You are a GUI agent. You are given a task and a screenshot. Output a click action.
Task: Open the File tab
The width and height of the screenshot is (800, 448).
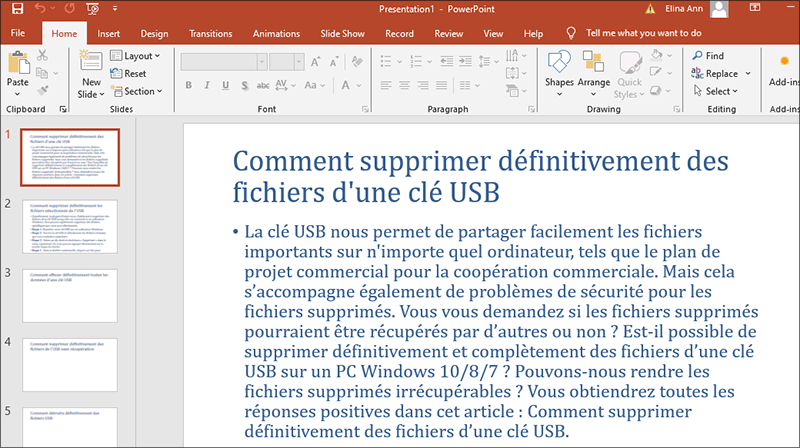tap(18, 33)
